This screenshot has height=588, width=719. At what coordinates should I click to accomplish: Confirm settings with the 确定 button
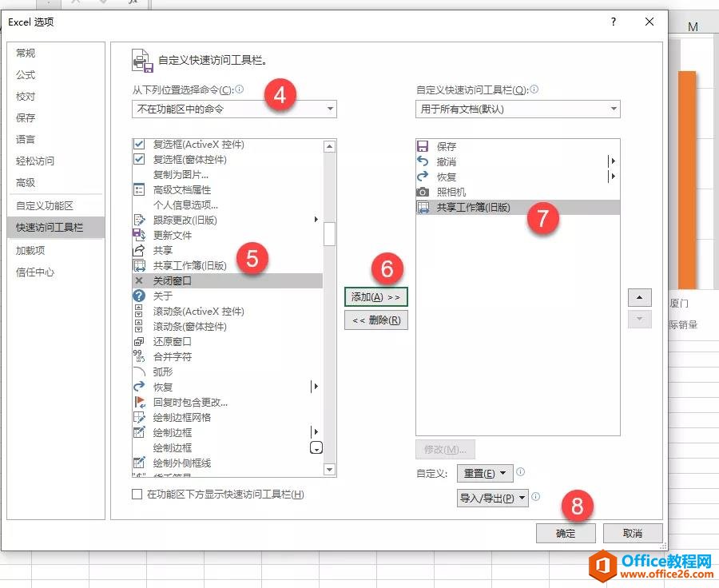[566, 533]
